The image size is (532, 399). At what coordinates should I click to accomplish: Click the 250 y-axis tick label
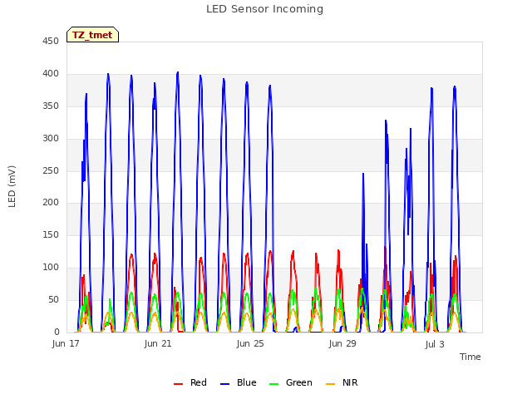pos(51,170)
